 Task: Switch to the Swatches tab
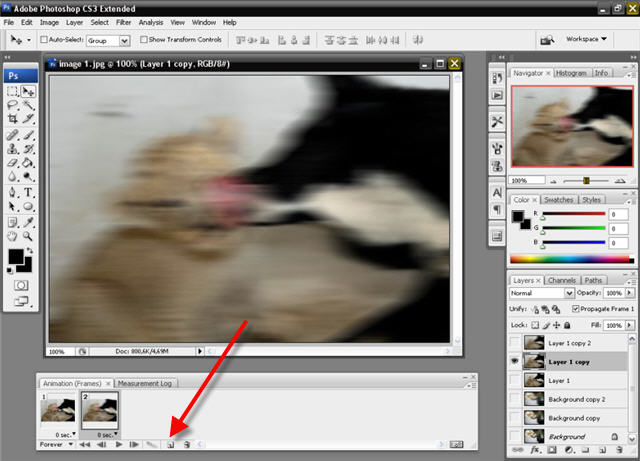(558, 200)
